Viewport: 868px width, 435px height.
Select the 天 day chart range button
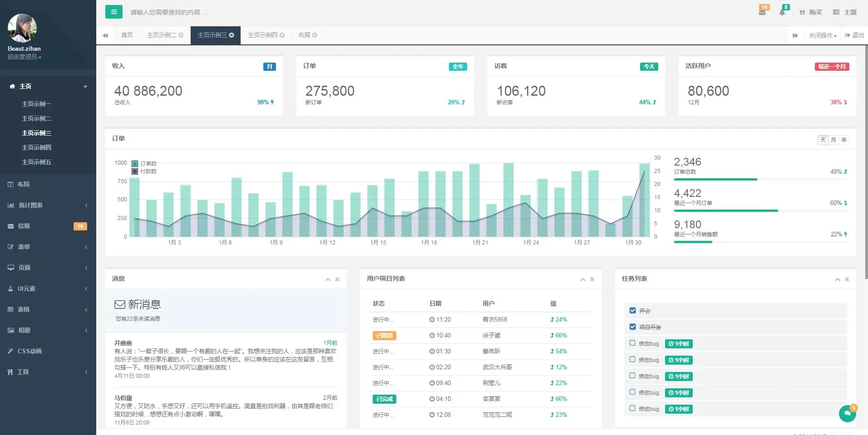(x=823, y=140)
